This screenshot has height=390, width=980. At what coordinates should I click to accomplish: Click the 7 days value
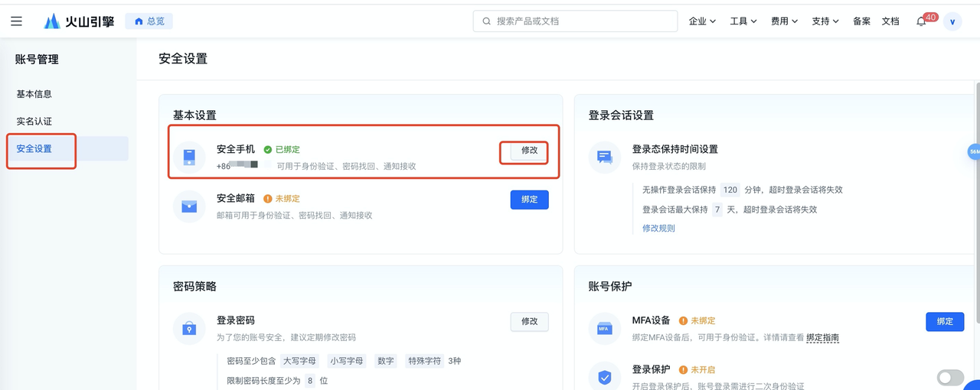click(x=717, y=210)
